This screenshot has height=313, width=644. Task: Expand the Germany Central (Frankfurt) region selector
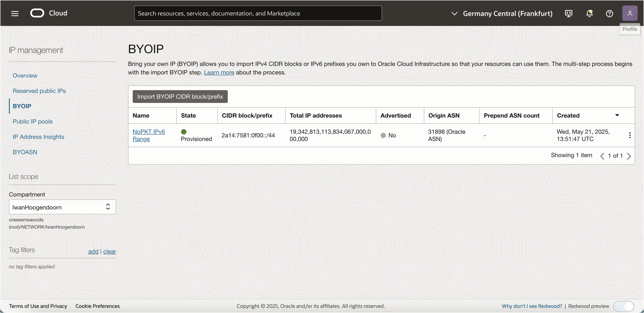coord(502,13)
